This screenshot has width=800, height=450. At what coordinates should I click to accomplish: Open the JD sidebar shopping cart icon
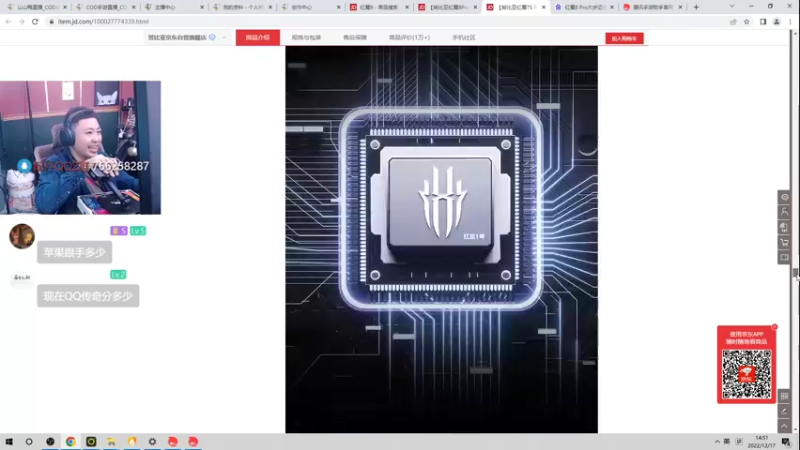pos(785,242)
